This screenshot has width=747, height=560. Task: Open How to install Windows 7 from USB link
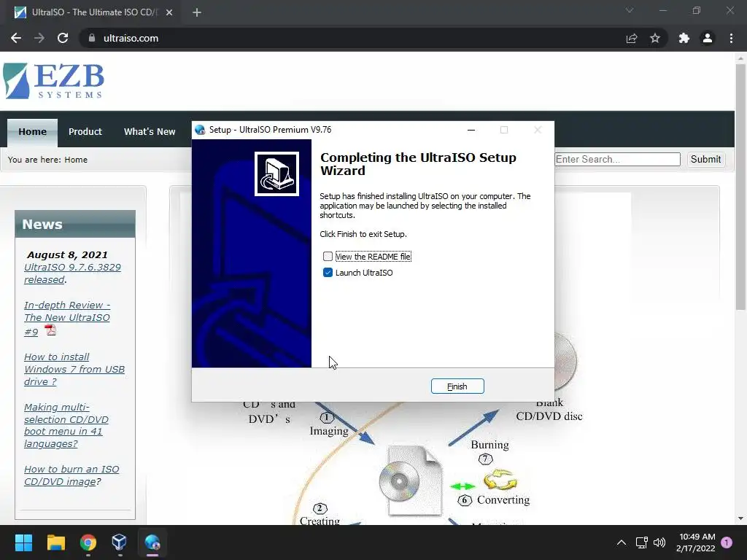[74, 369]
